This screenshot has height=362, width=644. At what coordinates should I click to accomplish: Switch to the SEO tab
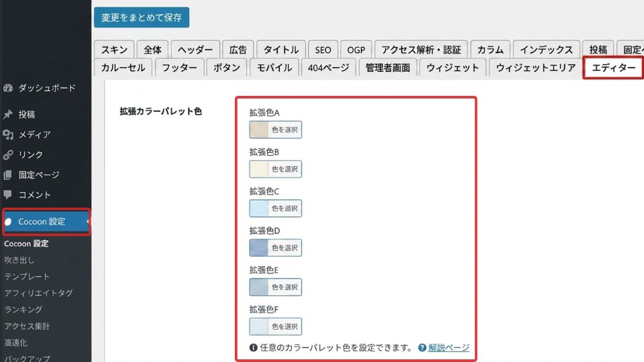323,50
